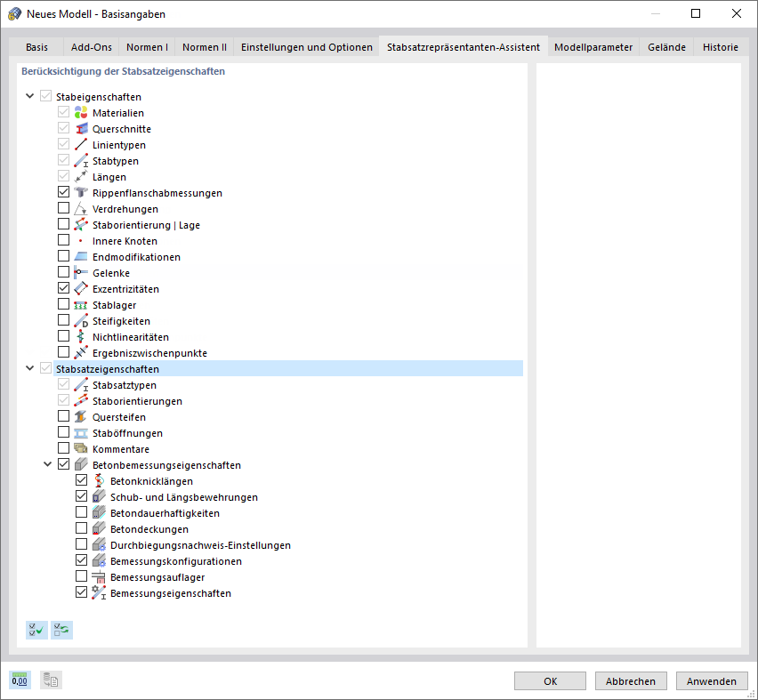Image resolution: width=758 pixels, height=700 pixels.
Task: Click the Gelenke hinge icon
Action: click(81, 273)
